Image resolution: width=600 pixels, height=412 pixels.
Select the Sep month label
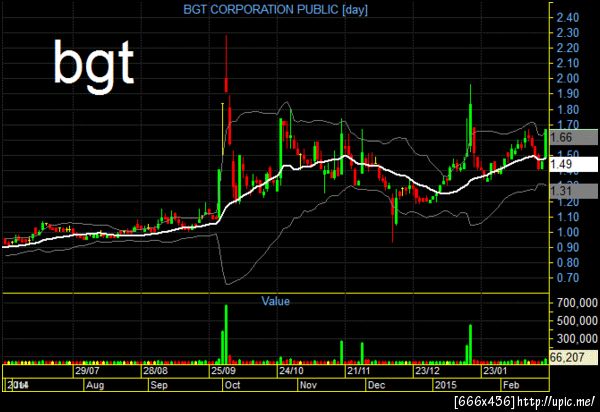tap(159, 385)
